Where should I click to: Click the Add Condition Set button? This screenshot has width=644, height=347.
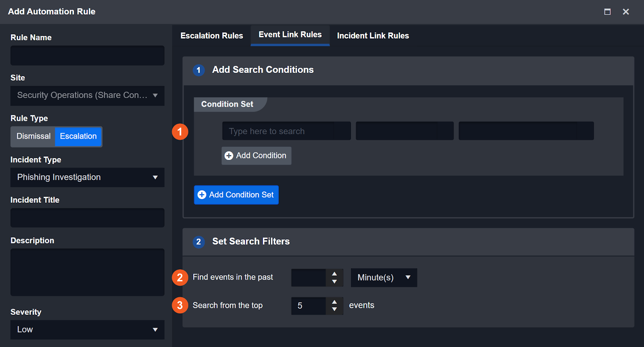236,195
